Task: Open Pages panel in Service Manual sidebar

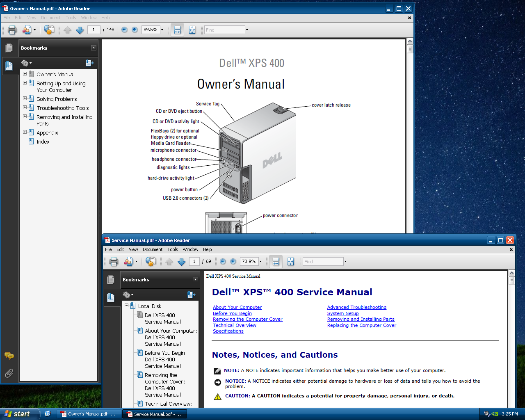Action: (x=111, y=280)
